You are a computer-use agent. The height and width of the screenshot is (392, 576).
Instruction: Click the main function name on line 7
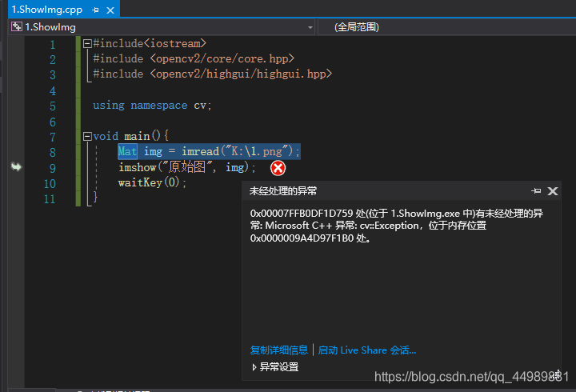pyautogui.click(x=137, y=136)
